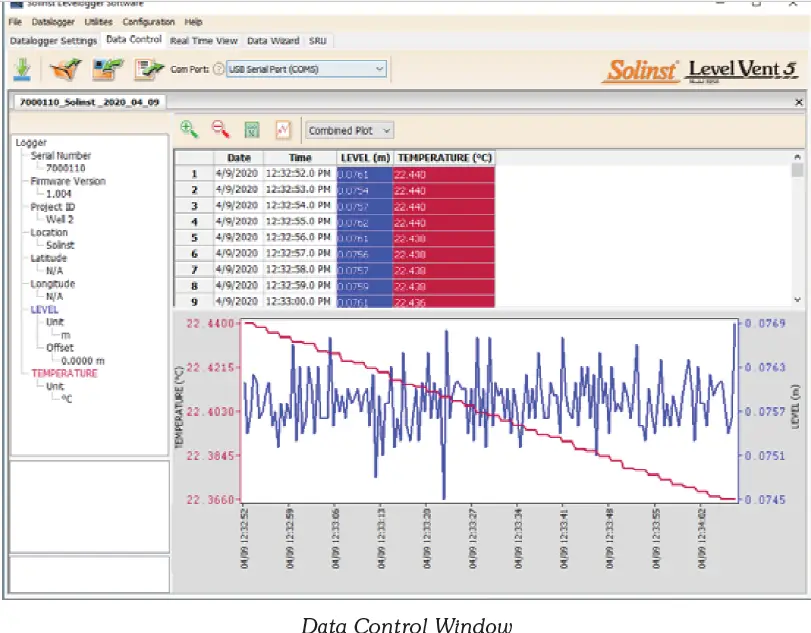811x633 pixels.
Task: Open the Datalogger menu
Action: pyautogui.click(x=52, y=21)
